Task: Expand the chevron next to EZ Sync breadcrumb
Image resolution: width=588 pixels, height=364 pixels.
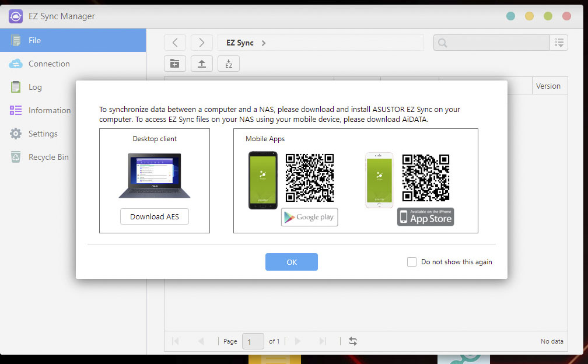Action: (x=264, y=43)
